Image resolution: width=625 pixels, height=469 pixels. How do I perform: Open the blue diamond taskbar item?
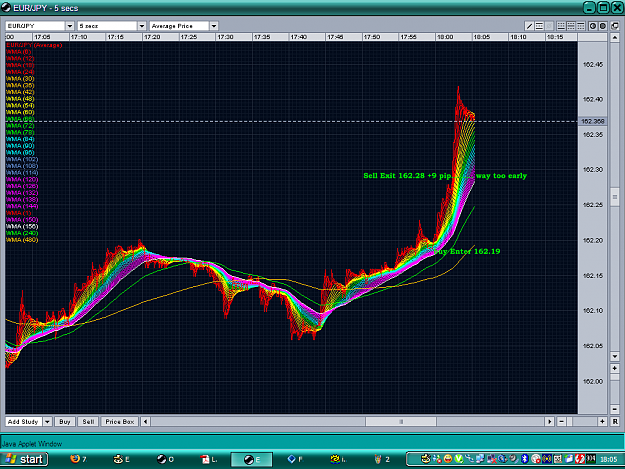(295, 459)
